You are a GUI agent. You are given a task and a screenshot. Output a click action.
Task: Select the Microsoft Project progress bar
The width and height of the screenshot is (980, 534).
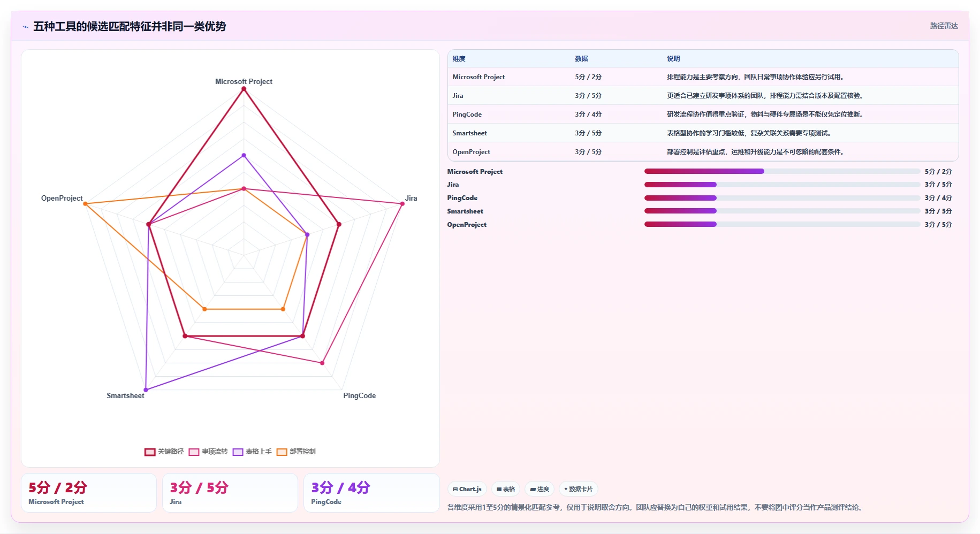pos(782,171)
